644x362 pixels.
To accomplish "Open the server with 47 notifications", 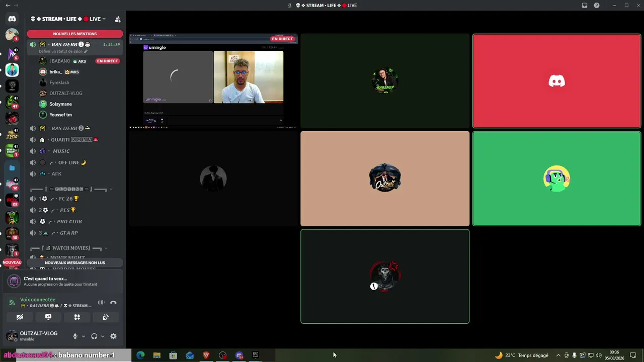I will click(12, 103).
